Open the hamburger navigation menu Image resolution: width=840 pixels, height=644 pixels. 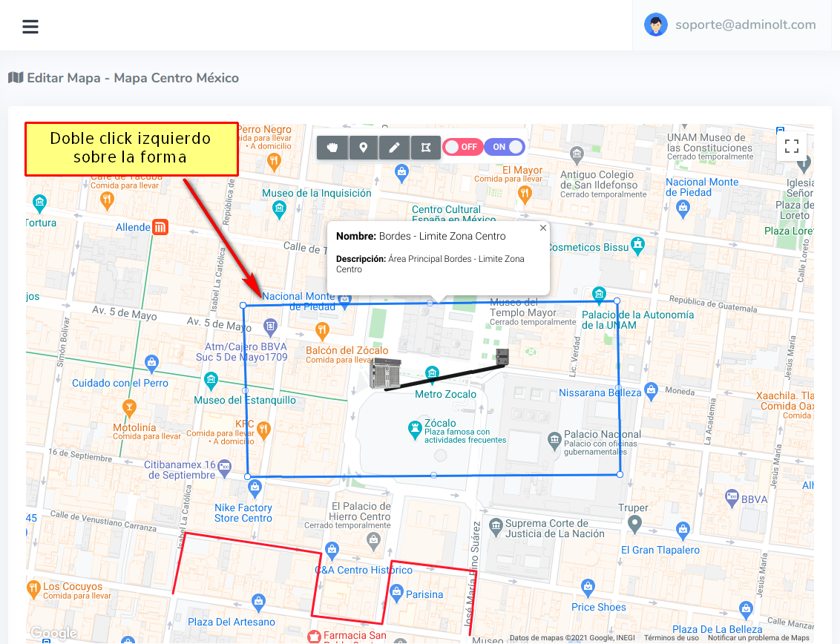[x=30, y=27]
